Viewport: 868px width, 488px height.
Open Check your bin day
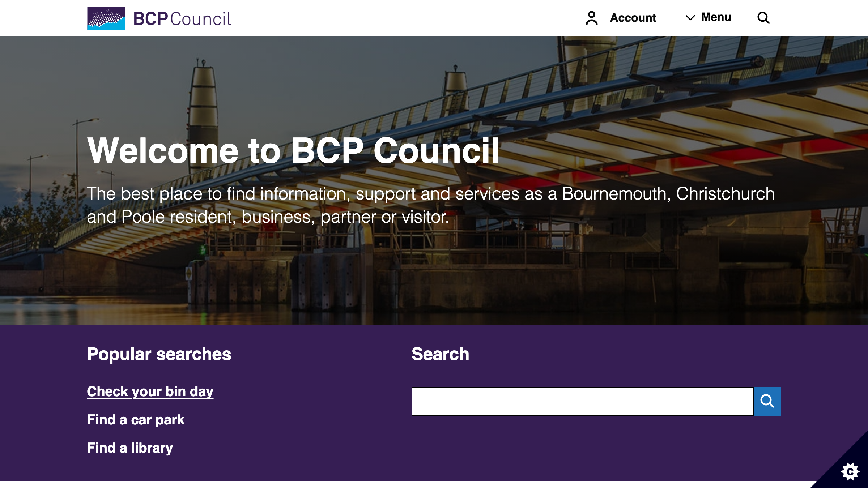coord(150,391)
